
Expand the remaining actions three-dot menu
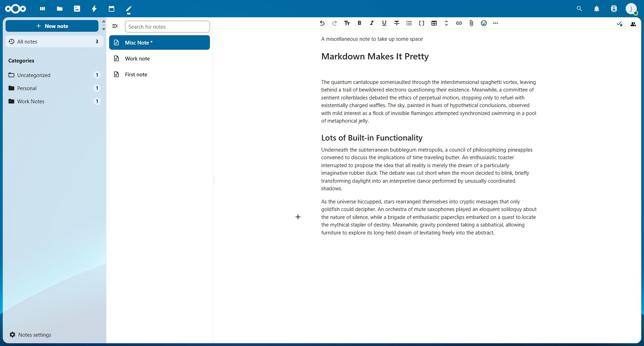point(496,23)
